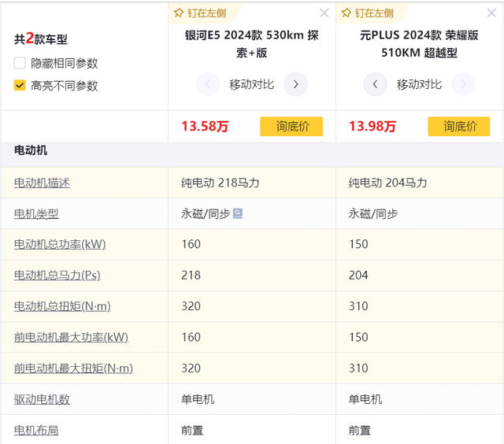Open the 银河E5 2024款 530km model title

[251, 44]
